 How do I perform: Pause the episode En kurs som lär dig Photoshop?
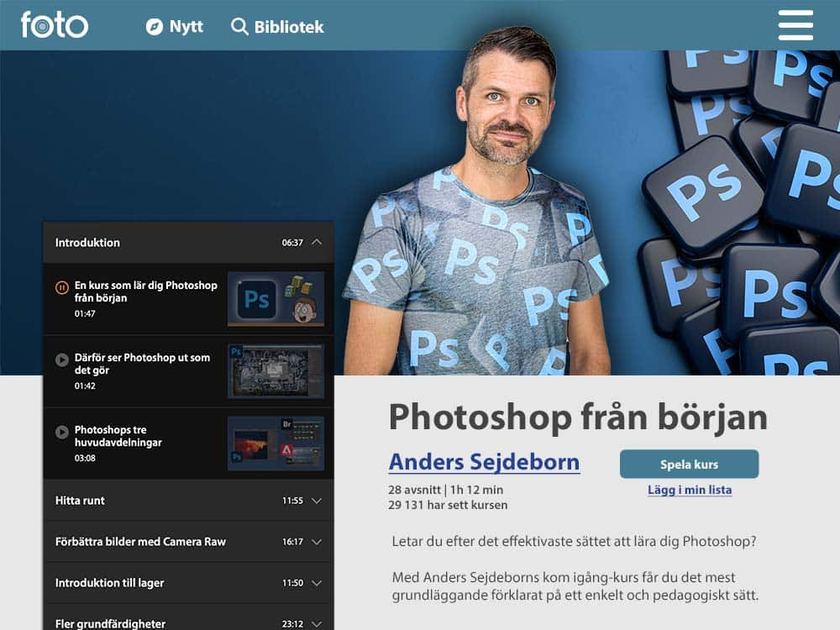coord(62,287)
